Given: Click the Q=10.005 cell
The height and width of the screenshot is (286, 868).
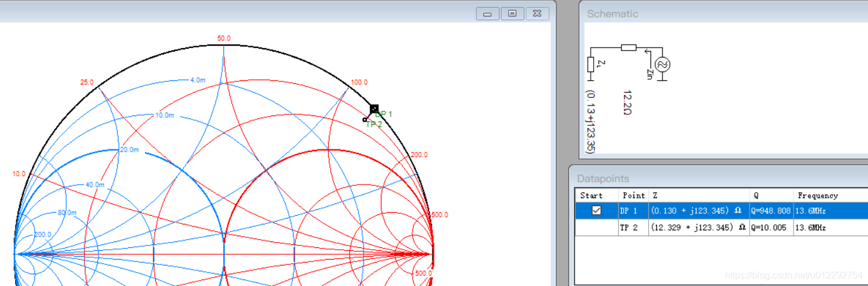Looking at the screenshot, I should [x=771, y=227].
